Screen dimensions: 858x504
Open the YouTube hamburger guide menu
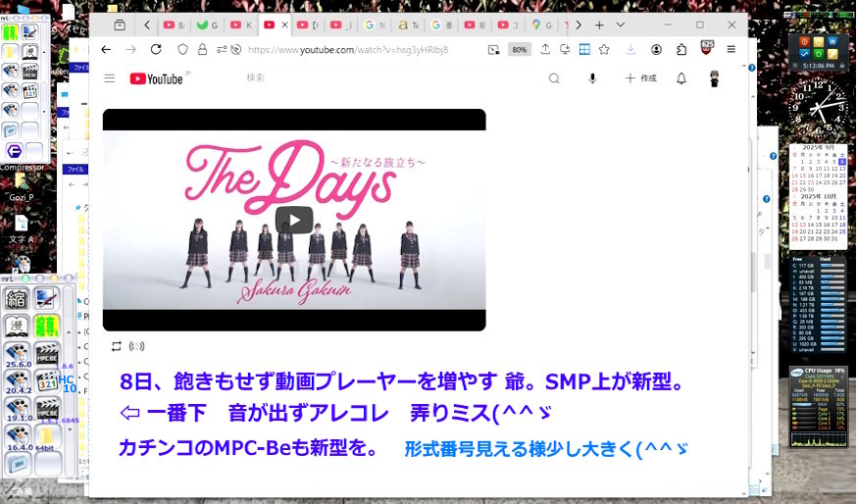click(x=109, y=78)
